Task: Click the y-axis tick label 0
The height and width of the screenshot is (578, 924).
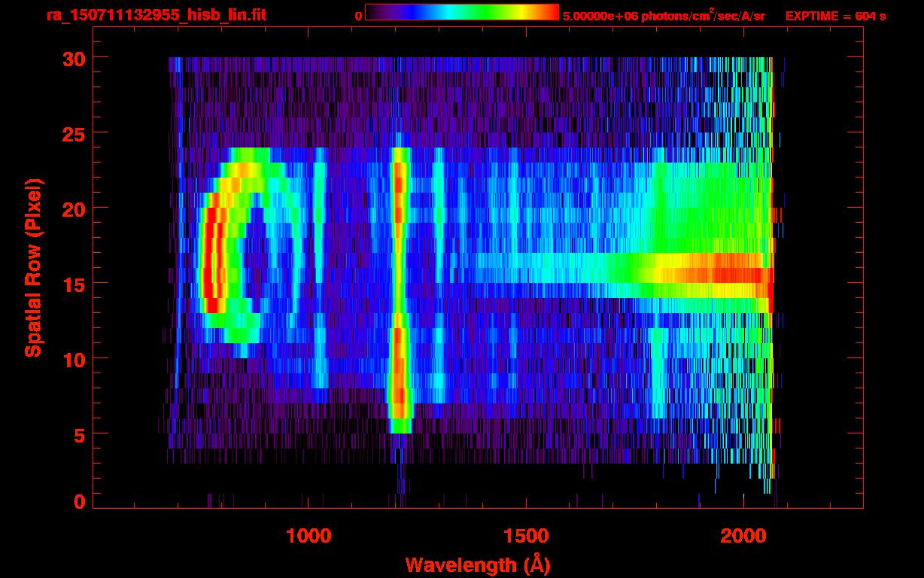Action: (78, 501)
